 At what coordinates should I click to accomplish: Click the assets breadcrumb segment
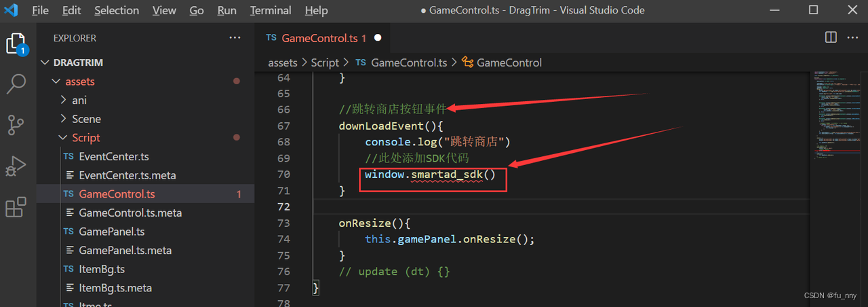(283, 62)
